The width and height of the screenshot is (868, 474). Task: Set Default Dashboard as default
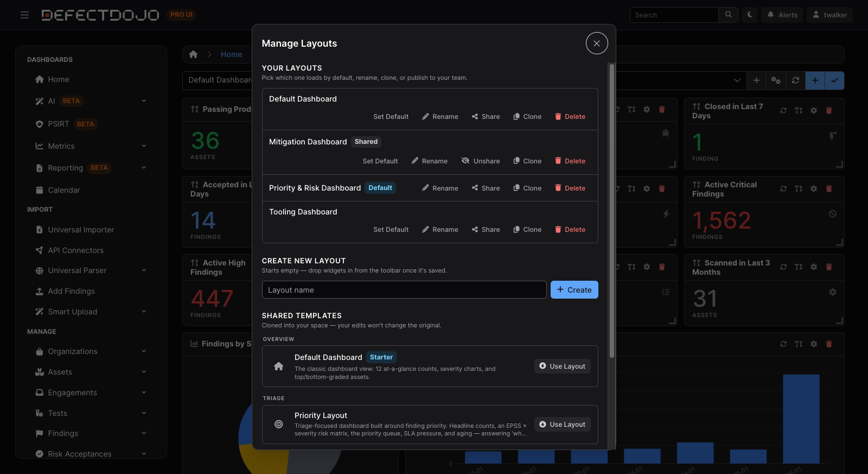point(391,117)
